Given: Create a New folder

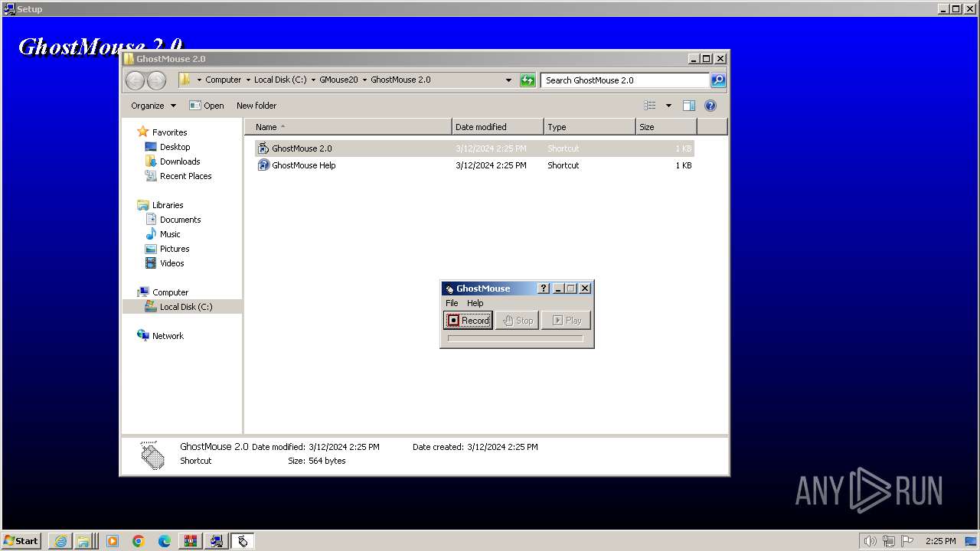Looking at the screenshot, I should point(256,106).
